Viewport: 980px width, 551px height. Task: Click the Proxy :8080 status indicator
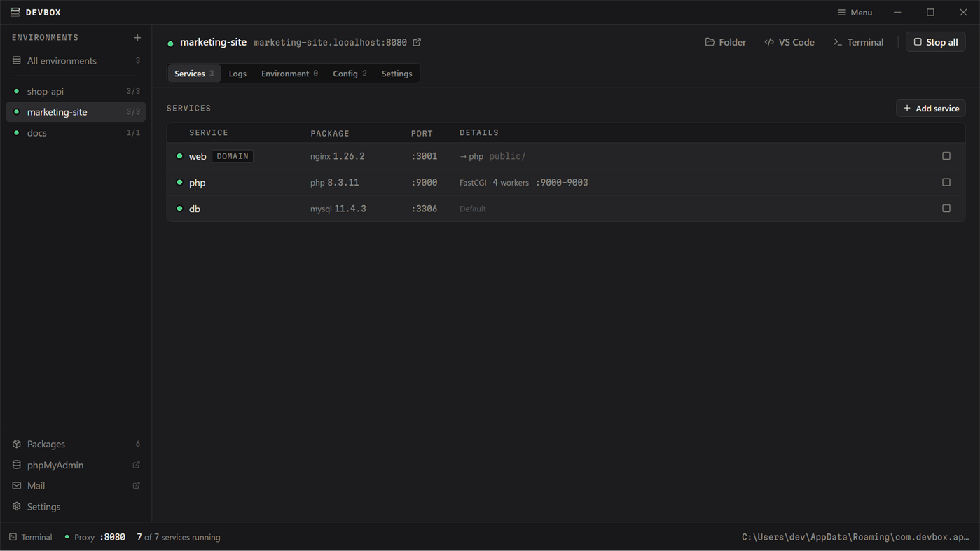pos(95,537)
